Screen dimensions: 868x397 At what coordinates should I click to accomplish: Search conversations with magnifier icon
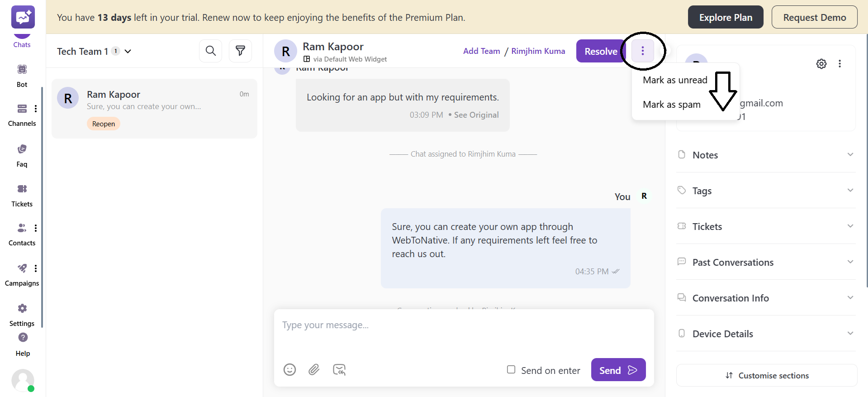(x=211, y=51)
